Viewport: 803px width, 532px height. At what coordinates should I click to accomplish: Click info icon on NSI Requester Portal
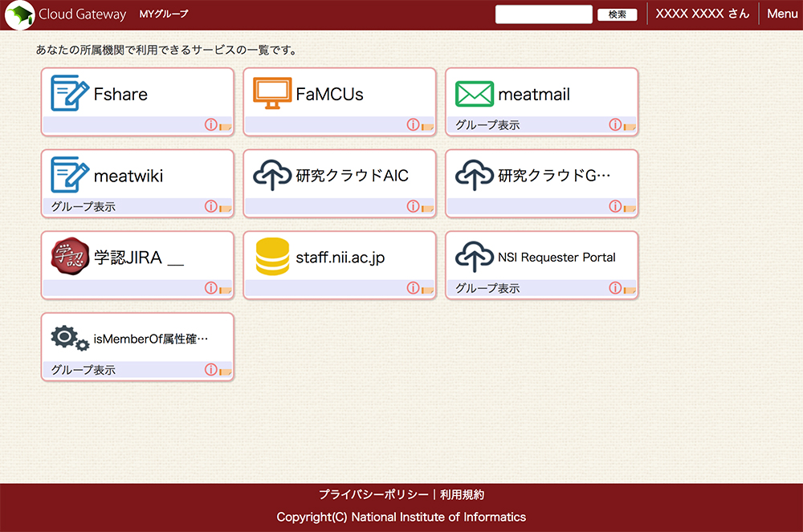(615, 288)
